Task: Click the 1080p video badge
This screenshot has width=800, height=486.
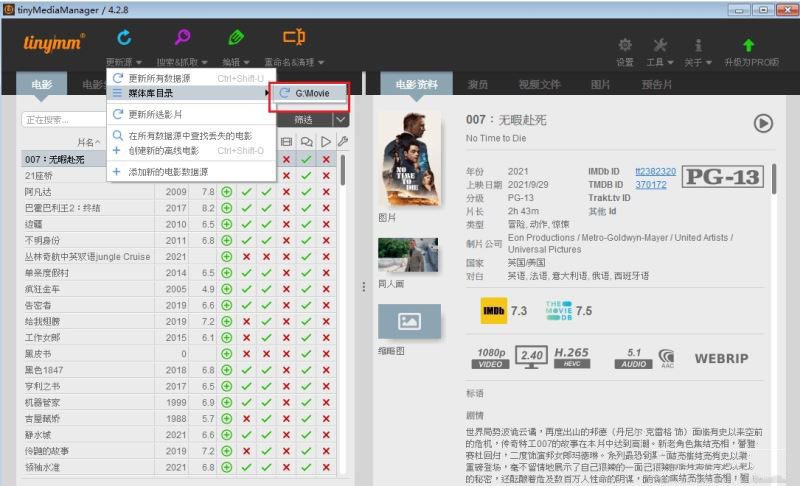Action: [x=490, y=358]
